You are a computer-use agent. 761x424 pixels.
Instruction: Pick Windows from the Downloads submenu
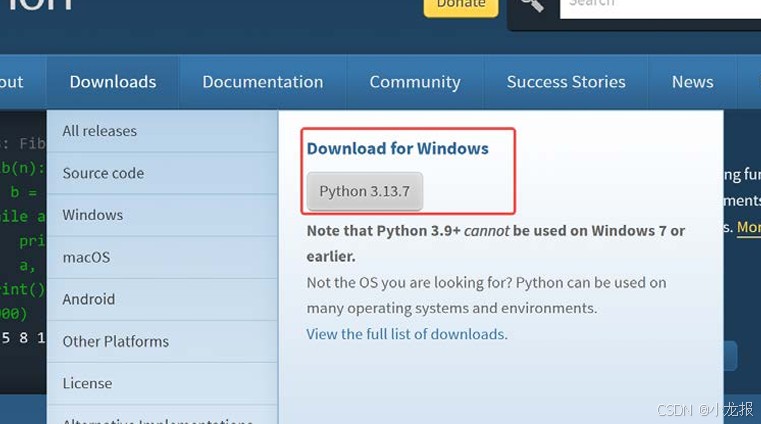93,215
